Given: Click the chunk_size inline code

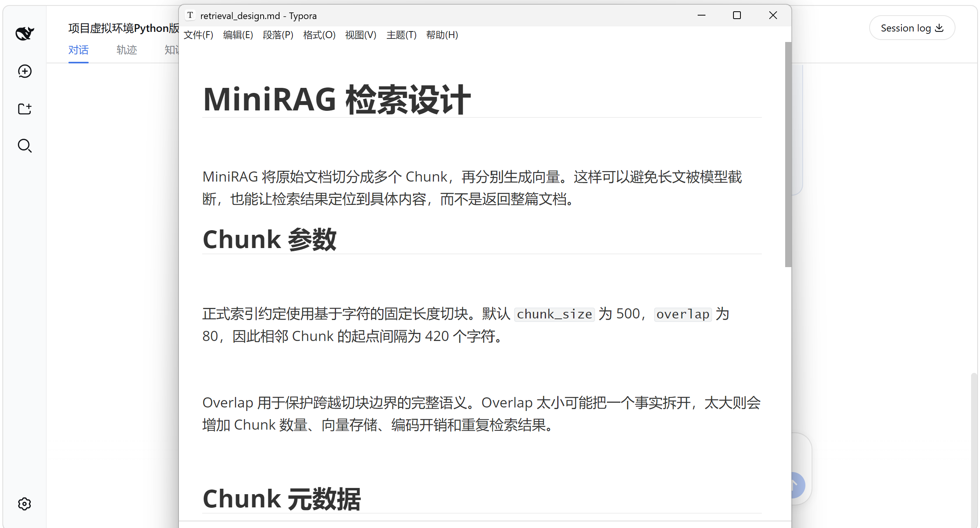Looking at the screenshot, I should tap(554, 314).
